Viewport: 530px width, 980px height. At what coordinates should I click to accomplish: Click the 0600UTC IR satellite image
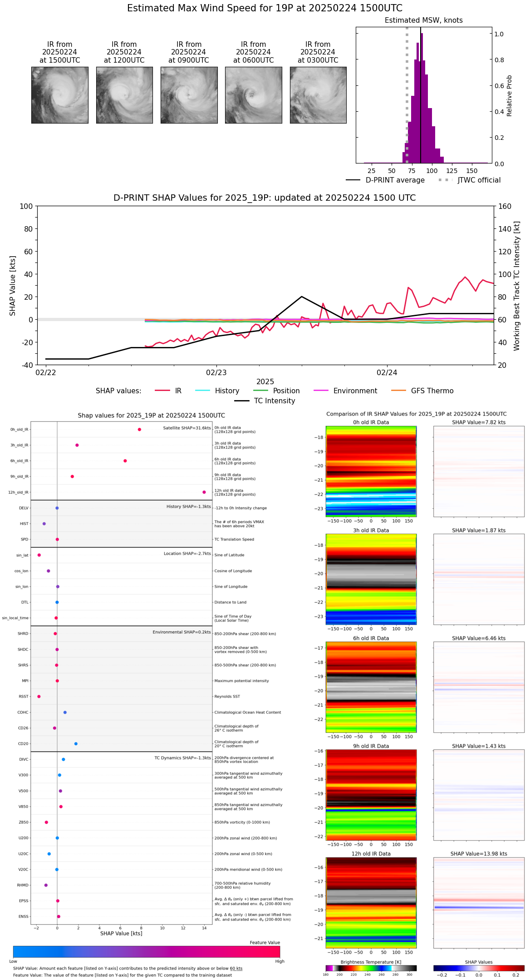(x=253, y=95)
